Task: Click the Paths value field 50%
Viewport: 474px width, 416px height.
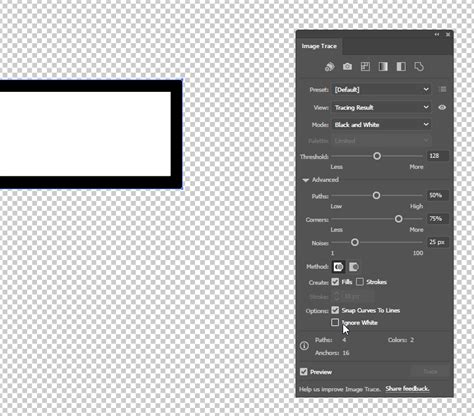Action: pos(438,195)
